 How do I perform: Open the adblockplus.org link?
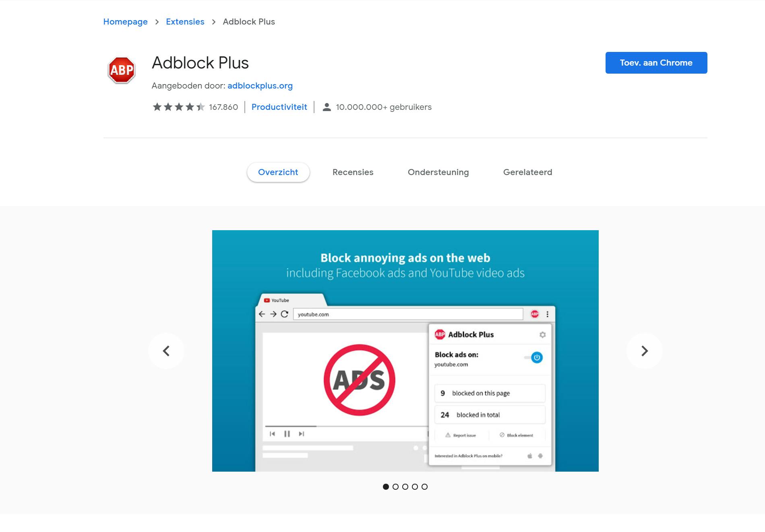coord(260,86)
